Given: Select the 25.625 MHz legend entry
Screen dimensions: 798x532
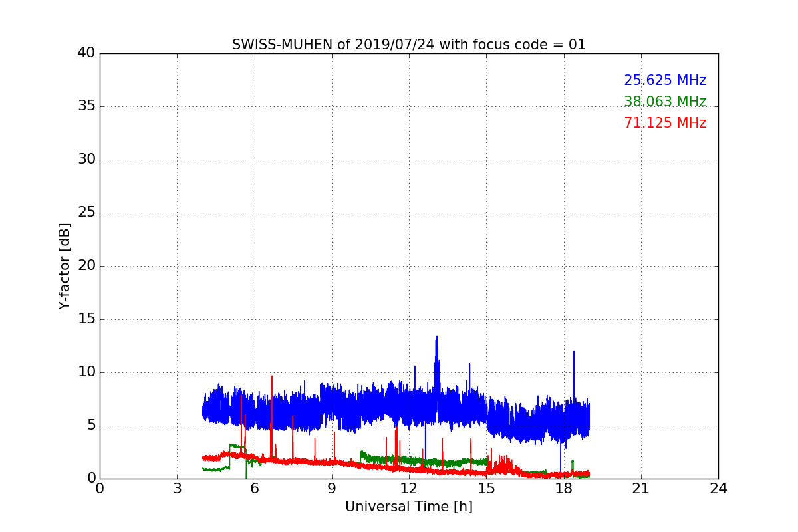Looking at the screenshot, I should (x=665, y=80).
